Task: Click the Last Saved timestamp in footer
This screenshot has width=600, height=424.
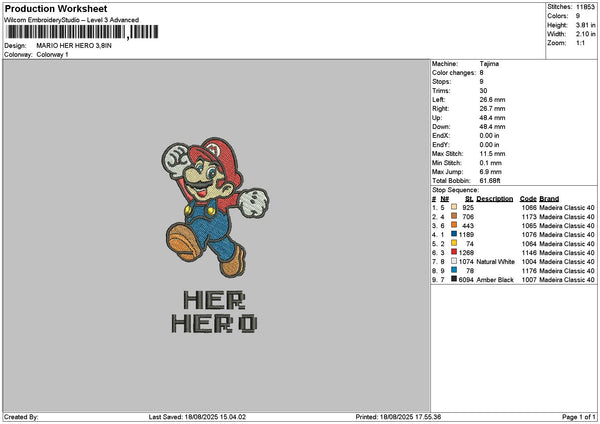Action: click(197, 417)
